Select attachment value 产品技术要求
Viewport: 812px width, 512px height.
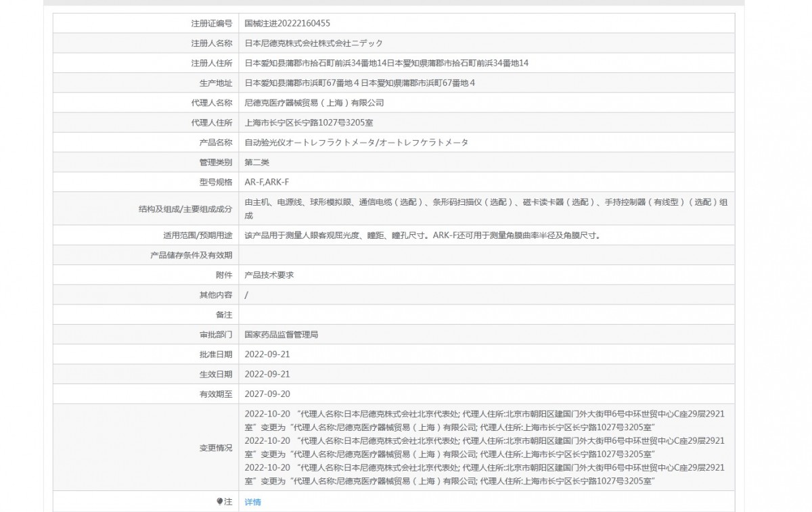tap(269, 275)
